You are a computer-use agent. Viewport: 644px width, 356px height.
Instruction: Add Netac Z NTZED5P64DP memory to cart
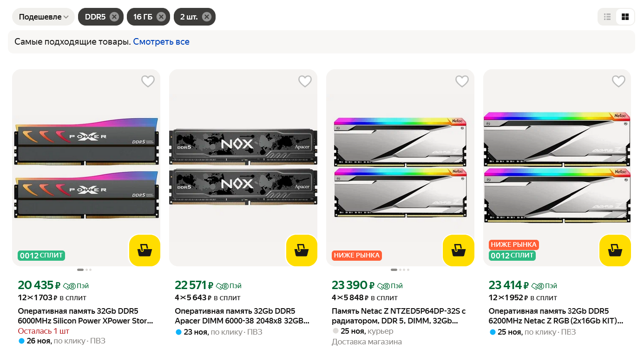459,251
